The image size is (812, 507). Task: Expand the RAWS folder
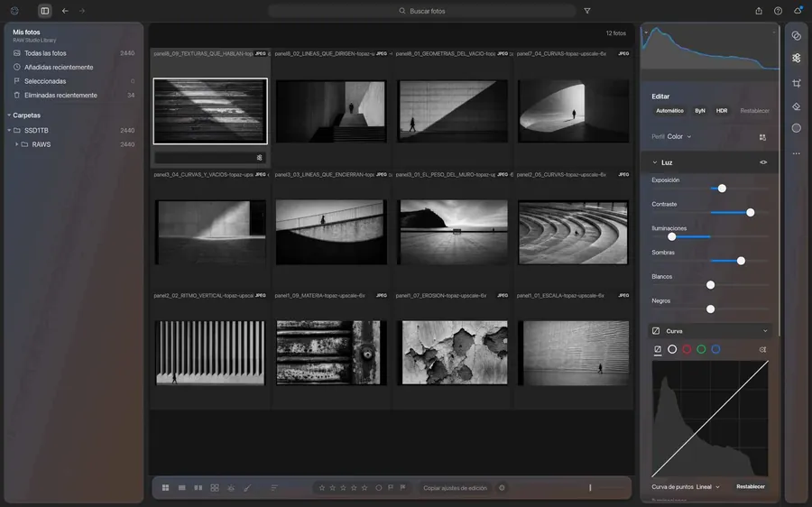coord(16,144)
